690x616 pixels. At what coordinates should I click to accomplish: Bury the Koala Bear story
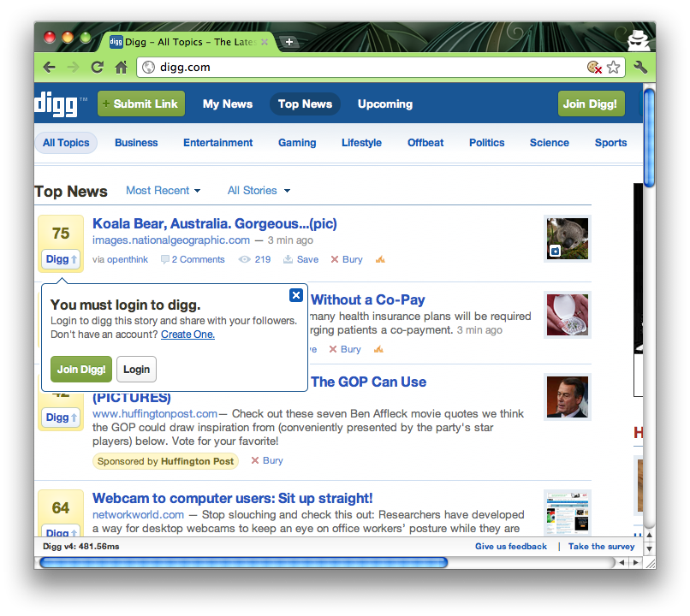pyautogui.click(x=347, y=259)
